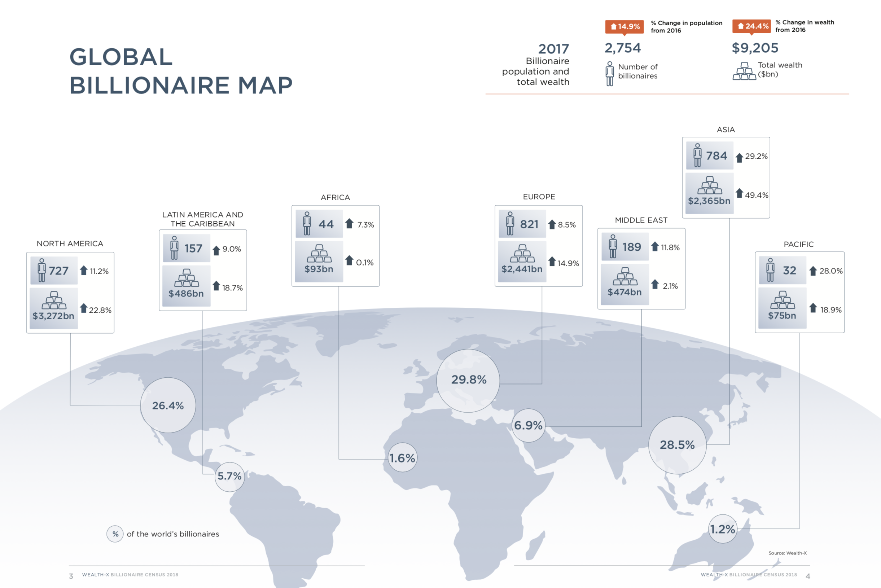The image size is (881, 588).
Task: Click the Number of billionaires person icon
Action: click(x=609, y=74)
